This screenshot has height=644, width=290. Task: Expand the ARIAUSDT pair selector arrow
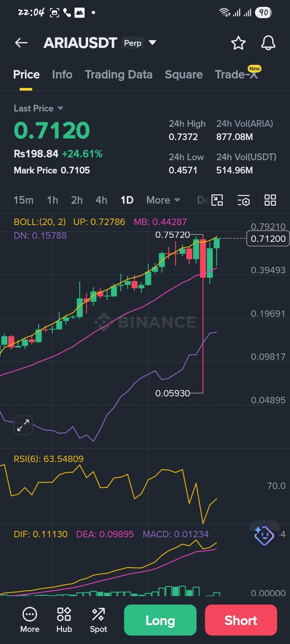coord(152,43)
